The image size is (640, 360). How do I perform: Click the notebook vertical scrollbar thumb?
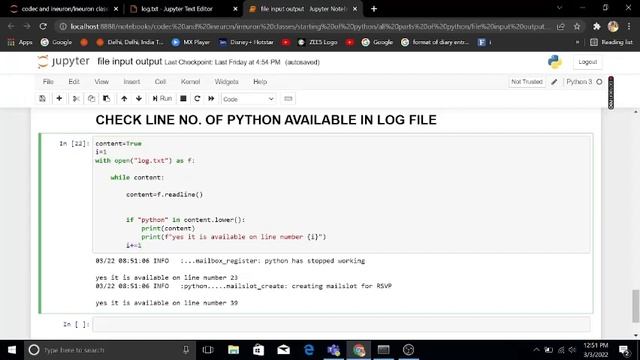coord(636,306)
